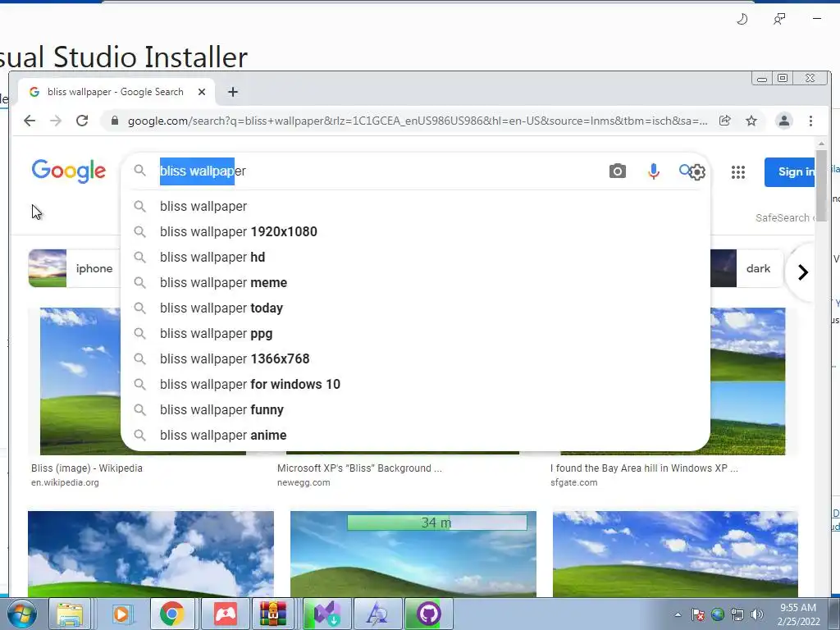The image size is (840, 630).
Task: Open Windows Explorer from taskbar
Action: [x=71, y=614]
